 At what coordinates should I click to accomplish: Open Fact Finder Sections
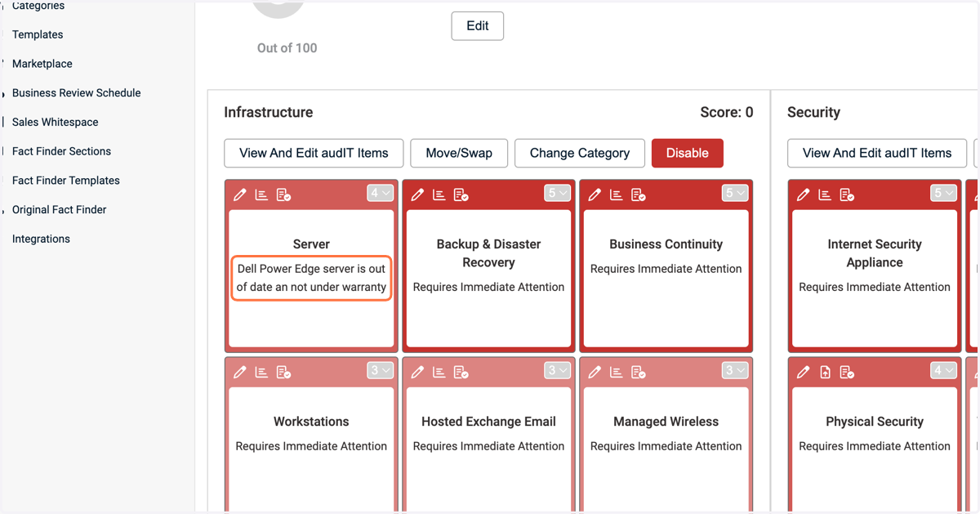coord(61,151)
